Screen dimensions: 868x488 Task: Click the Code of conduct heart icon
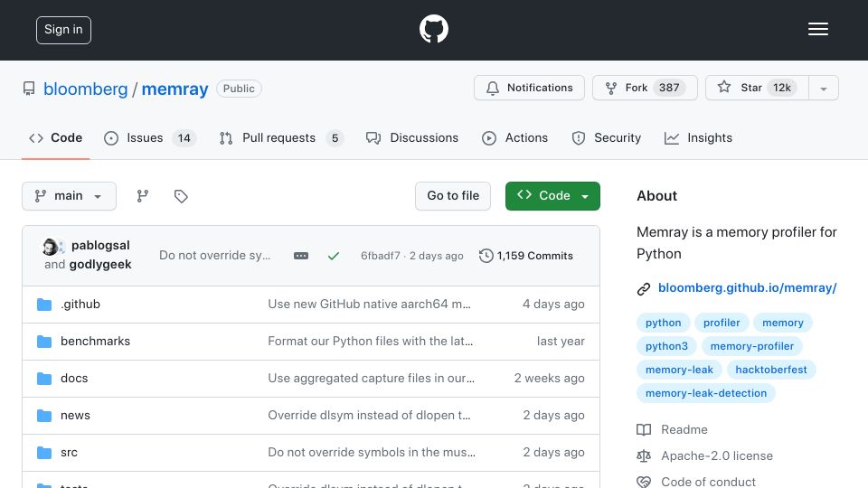tap(644, 482)
